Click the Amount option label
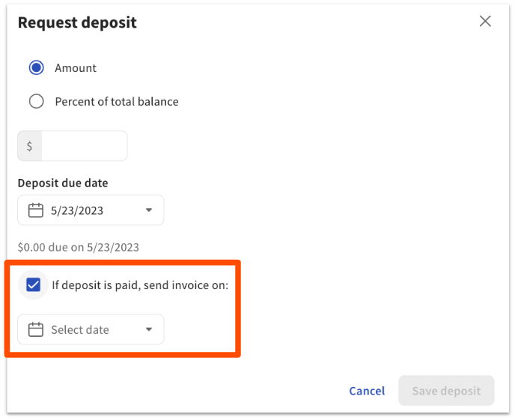515x420 pixels. [x=76, y=68]
